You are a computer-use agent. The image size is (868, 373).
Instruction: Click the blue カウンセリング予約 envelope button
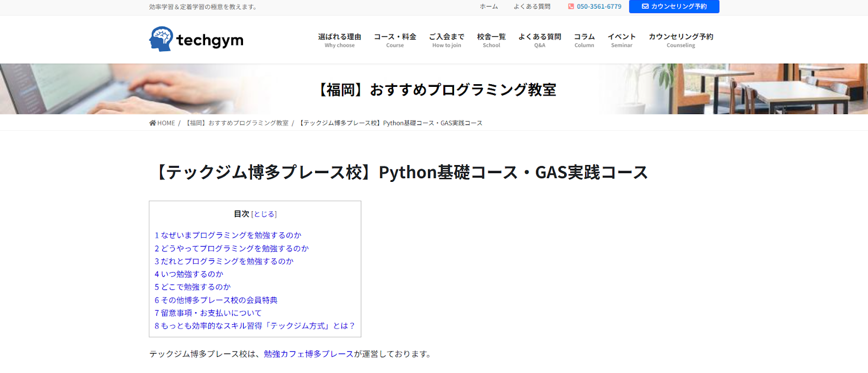pos(674,7)
